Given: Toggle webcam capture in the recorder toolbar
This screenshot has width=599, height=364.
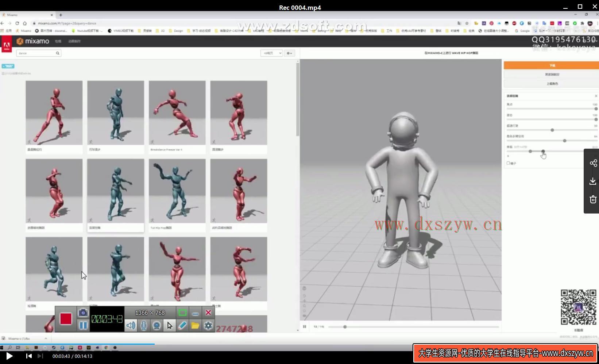Looking at the screenshot, I should [x=156, y=325].
